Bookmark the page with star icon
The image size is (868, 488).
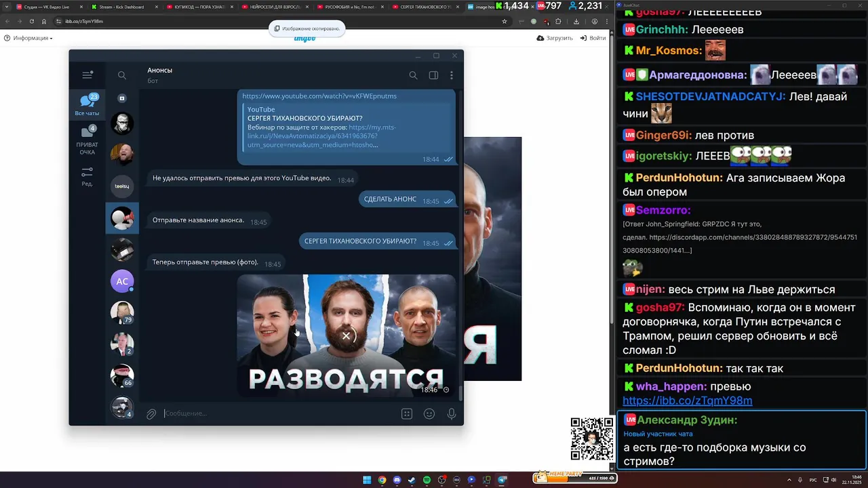tap(504, 21)
